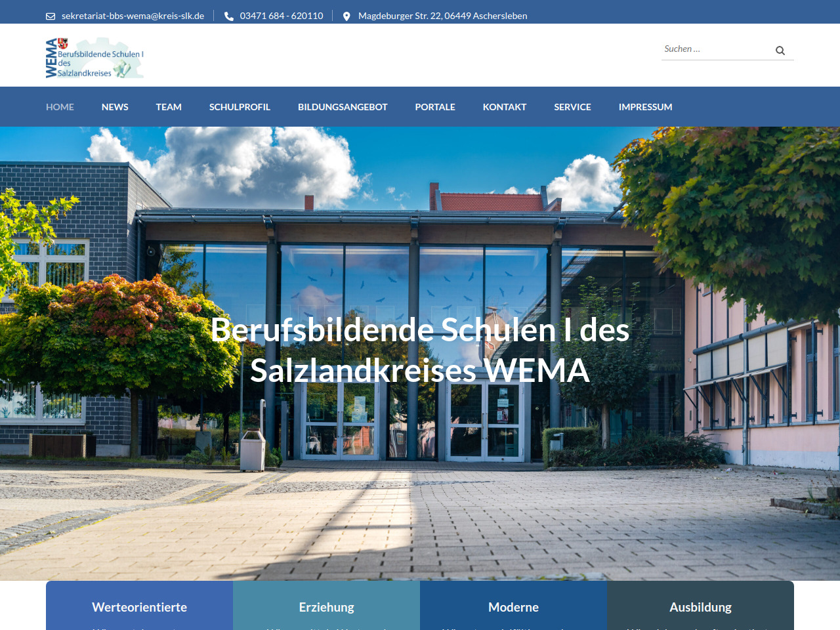
Task: Select PORTALE in the navigation
Action: click(x=435, y=107)
